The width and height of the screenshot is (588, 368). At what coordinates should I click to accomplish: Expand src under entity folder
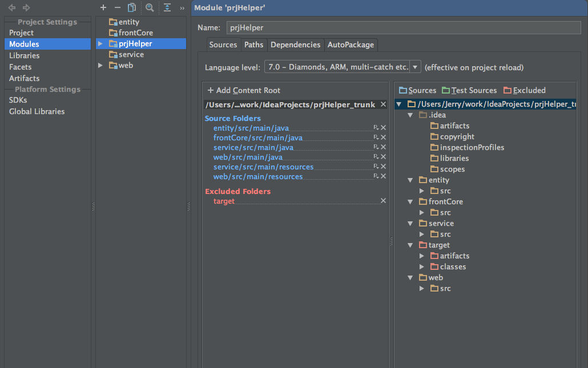(421, 191)
